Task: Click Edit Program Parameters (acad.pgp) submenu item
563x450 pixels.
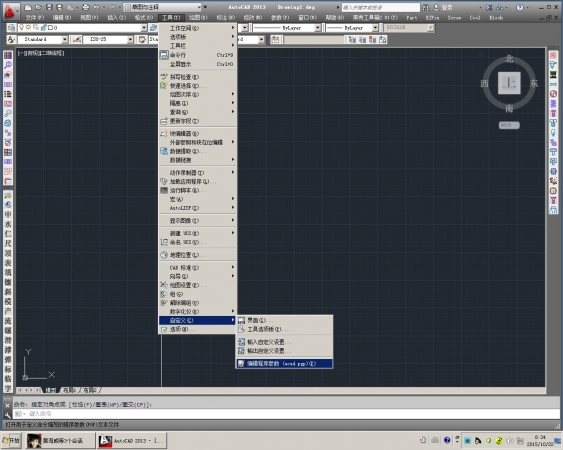Action: pyautogui.click(x=284, y=363)
